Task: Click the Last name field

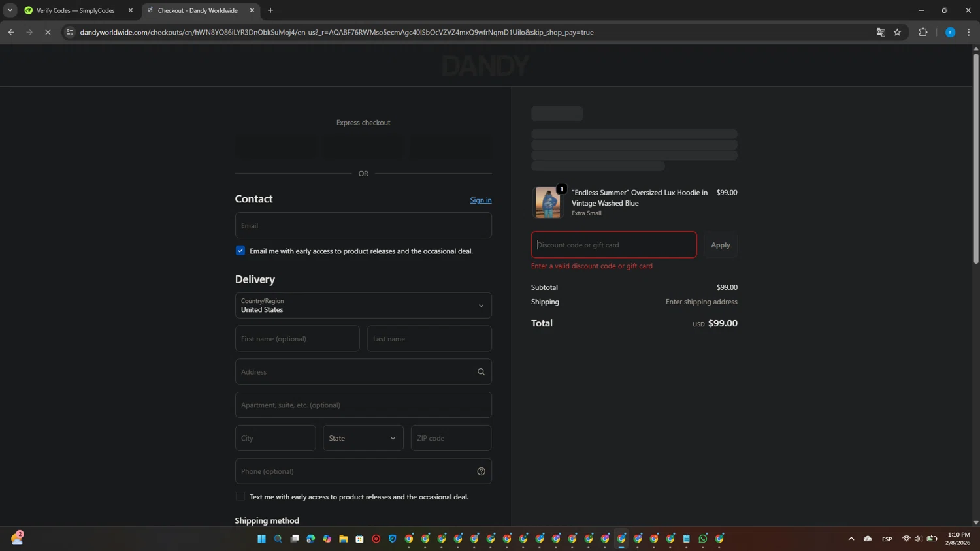Action: coord(429,339)
